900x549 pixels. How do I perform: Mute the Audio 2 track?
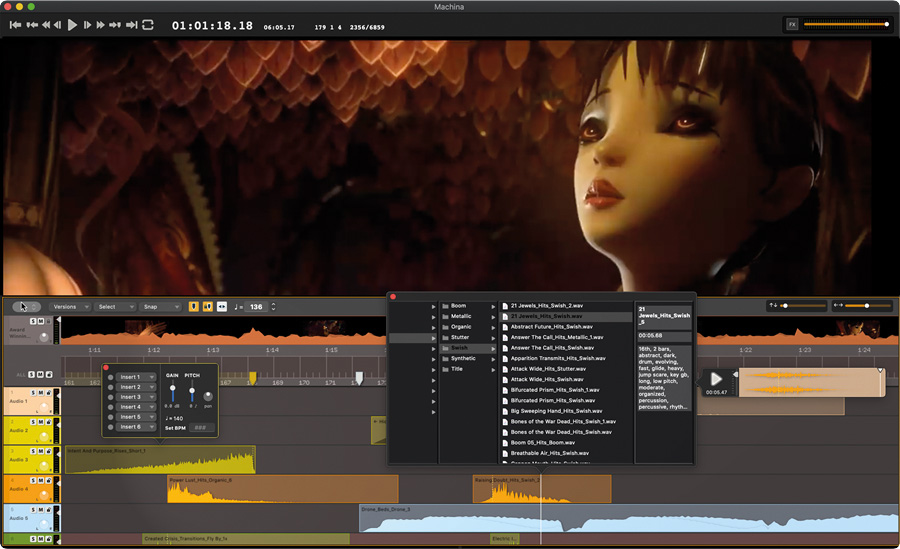click(41, 422)
